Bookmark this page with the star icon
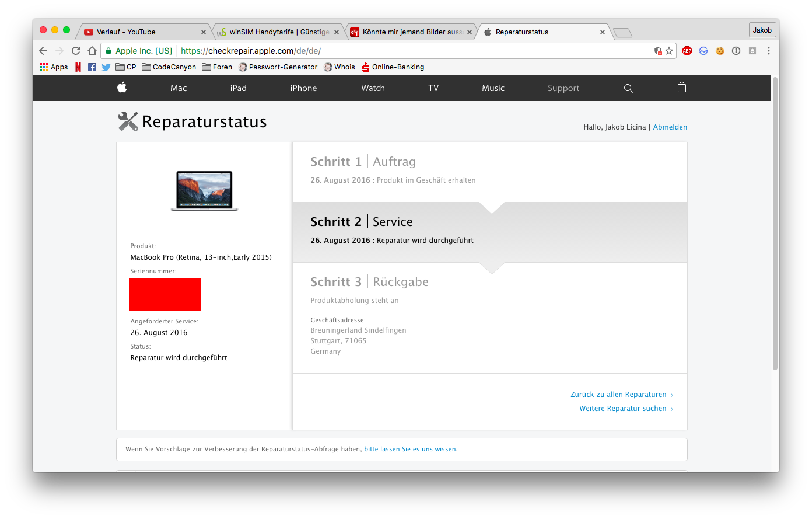812x519 pixels. (669, 51)
